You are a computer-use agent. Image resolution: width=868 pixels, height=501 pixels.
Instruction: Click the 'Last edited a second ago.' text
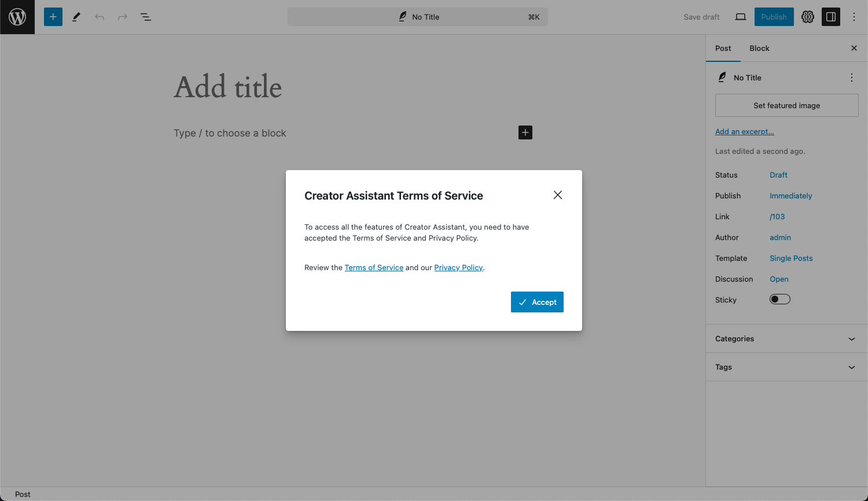[x=760, y=151]
